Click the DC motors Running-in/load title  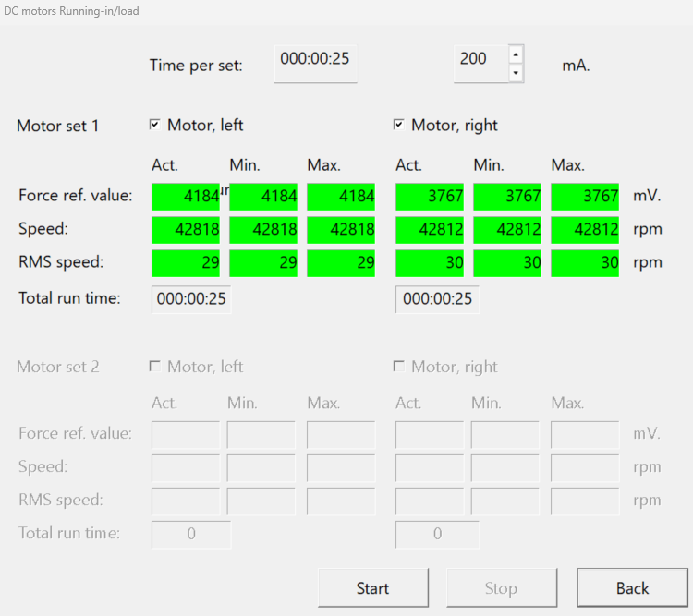71,10
